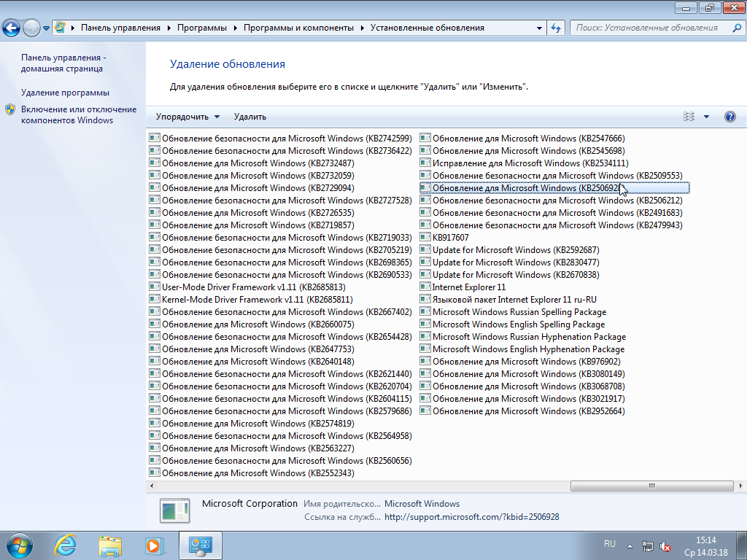Click the scrollbar right arrow
The height and width of the screenshot is (560, 747).
pyautogui.click(x=740, y=486)
